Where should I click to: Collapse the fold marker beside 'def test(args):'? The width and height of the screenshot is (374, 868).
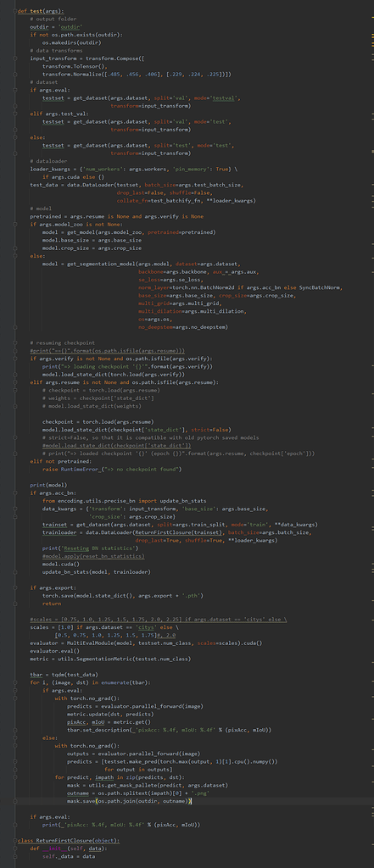pos(15,10)
